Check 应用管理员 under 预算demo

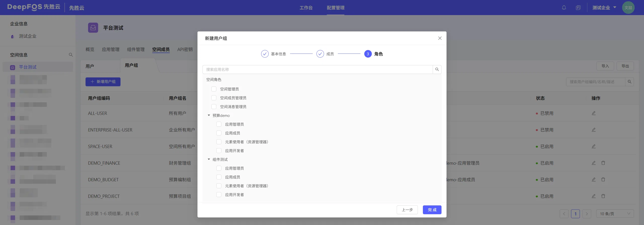219,124
